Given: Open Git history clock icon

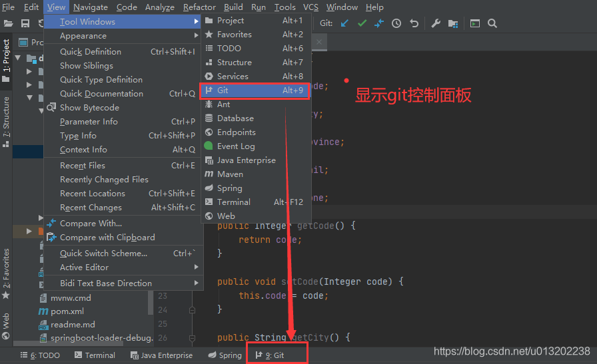Looking at the screenshot, I should point(396,23).
